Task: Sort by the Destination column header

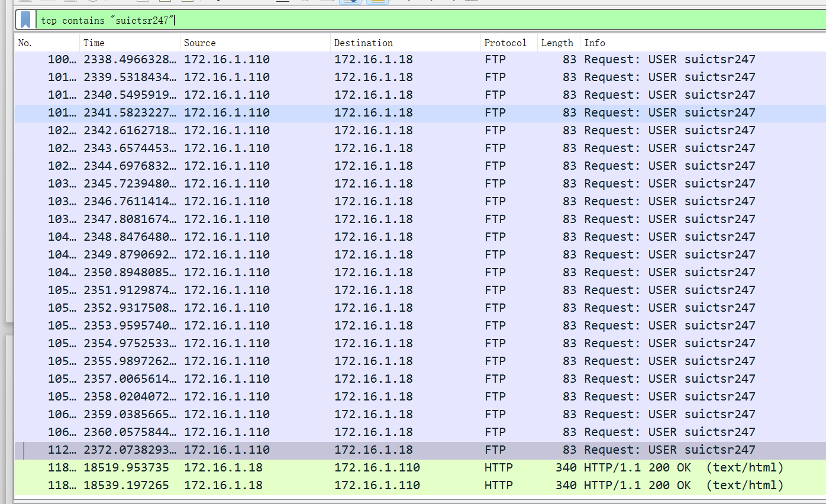Action: pos(405,43)
